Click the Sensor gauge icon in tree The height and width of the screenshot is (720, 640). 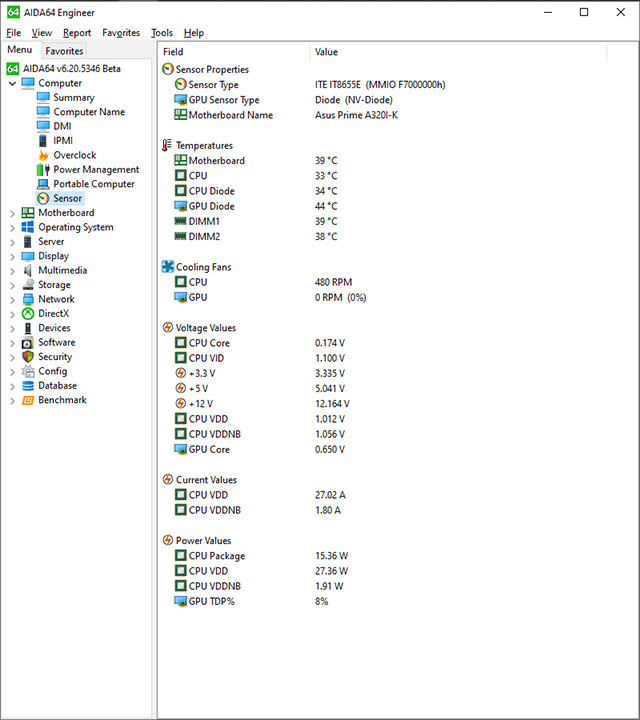(x=43, y=198)
